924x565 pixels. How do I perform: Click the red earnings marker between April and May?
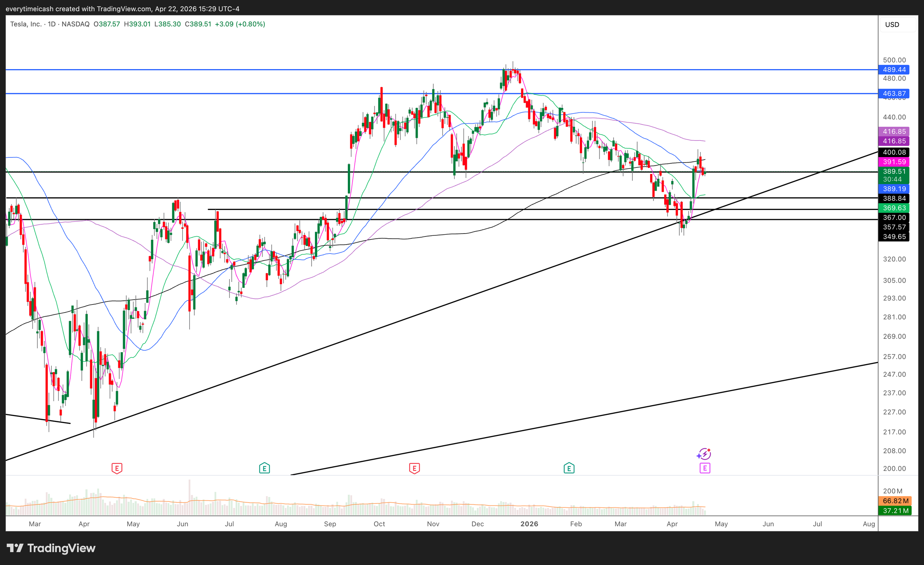tap(117, 468)
